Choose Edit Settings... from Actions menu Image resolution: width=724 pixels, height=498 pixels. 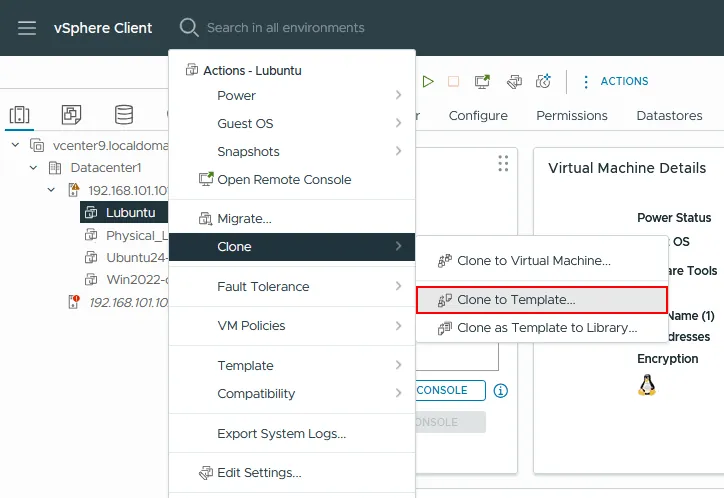[x=292, y=473]
